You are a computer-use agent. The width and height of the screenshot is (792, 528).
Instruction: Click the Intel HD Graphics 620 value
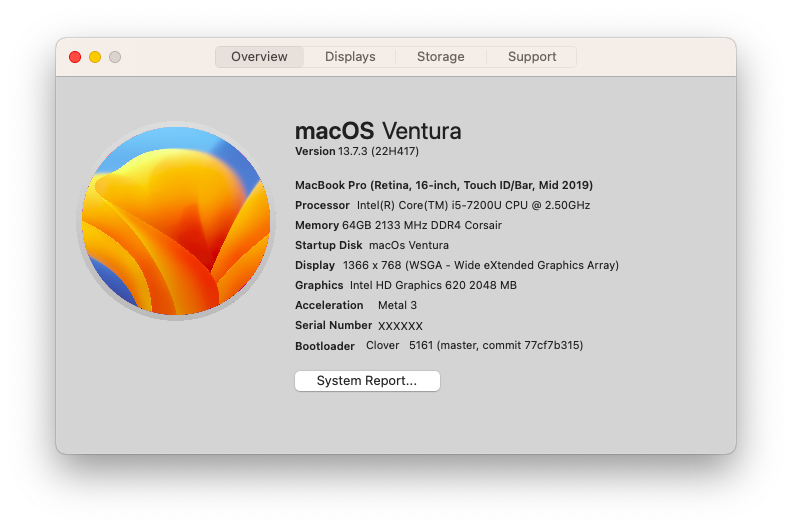(433, 285)
